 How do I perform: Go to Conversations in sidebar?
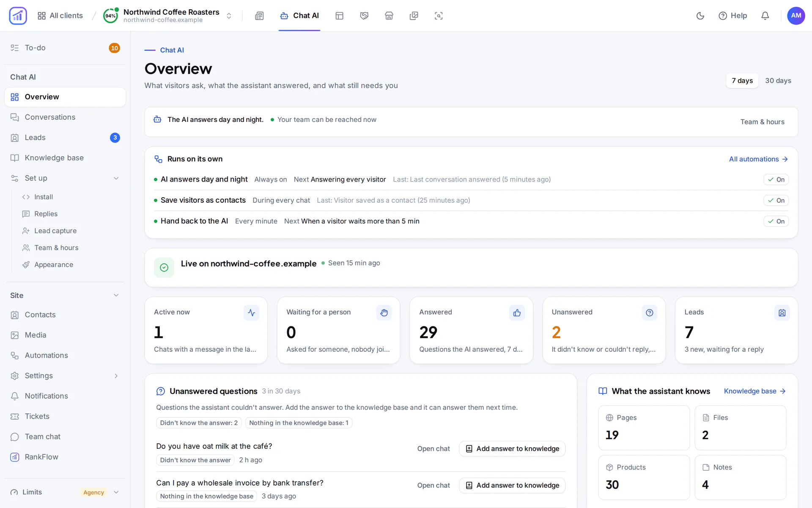(65, 117)
